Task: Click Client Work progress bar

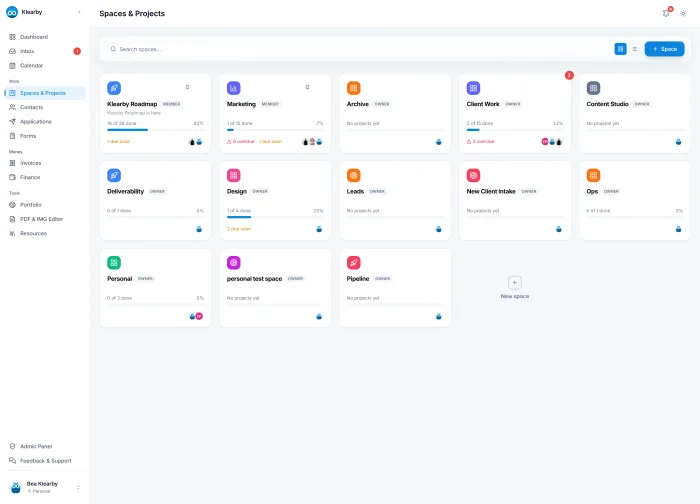Action: [515, 130]
